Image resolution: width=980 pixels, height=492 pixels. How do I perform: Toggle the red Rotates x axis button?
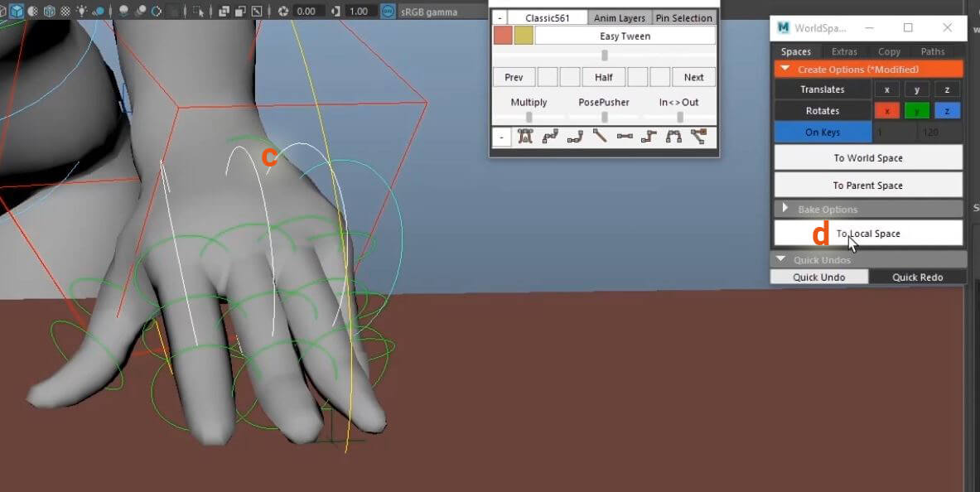tap(886, 111)
